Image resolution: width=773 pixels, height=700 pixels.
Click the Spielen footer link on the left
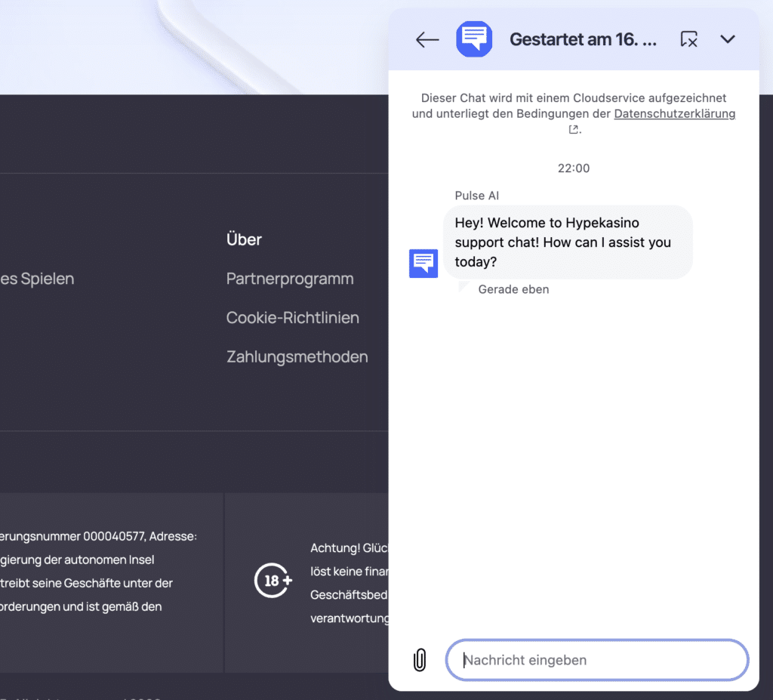tap(36, 279)
